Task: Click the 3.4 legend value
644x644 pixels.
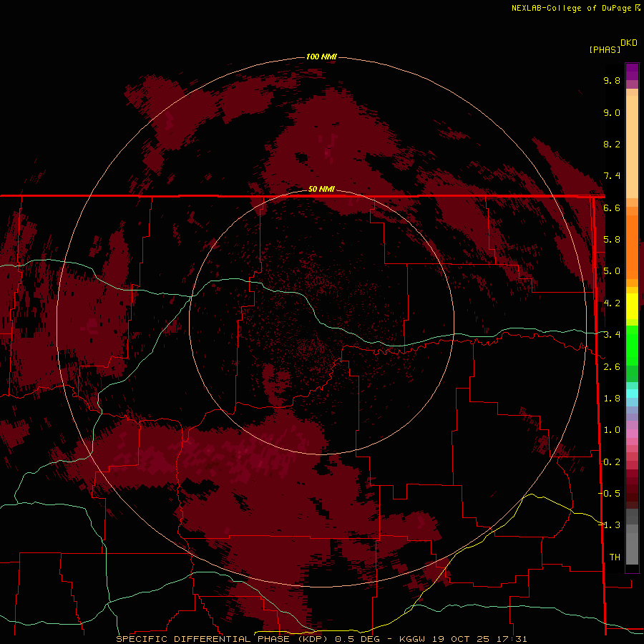Action: pyautogui.click(x=612, y=335)
